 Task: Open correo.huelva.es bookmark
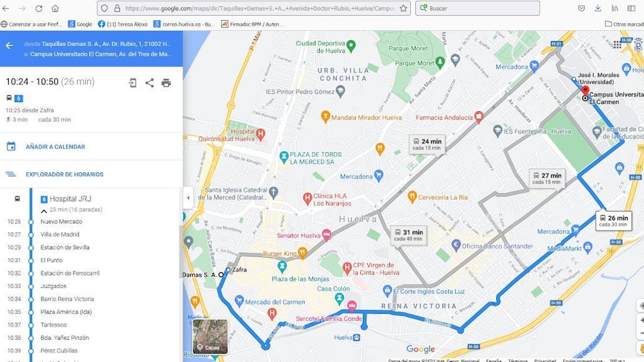[184, 24]
